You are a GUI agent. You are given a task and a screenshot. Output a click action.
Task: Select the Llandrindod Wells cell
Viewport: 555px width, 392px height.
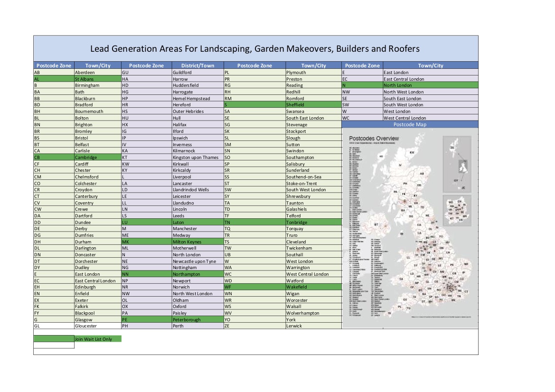(198, 190)
